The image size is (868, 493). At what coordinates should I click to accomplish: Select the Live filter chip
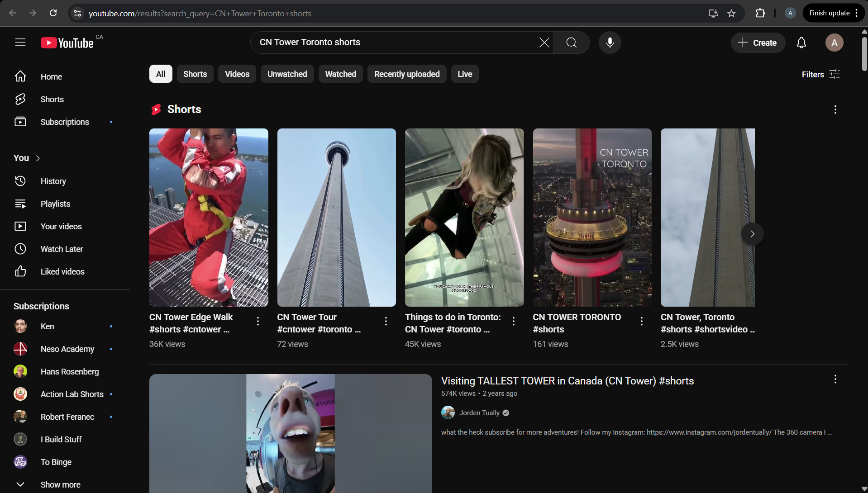465,74
